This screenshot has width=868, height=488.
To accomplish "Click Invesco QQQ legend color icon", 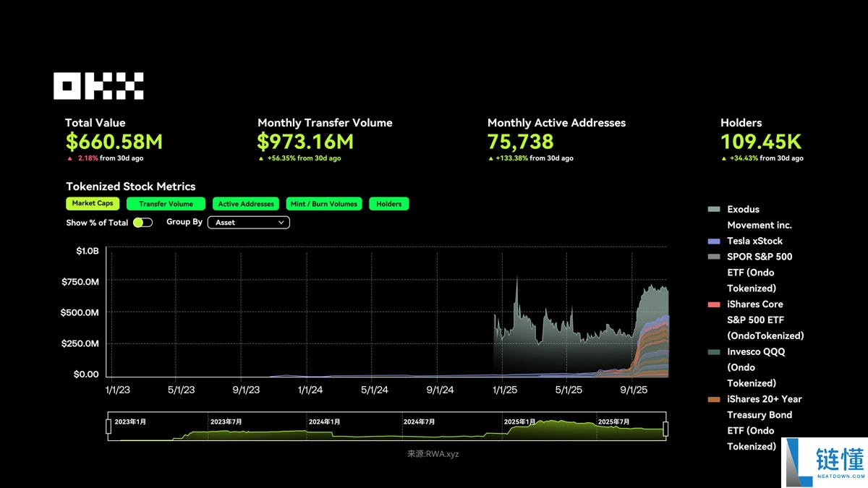I will click(x=714, y=352).
